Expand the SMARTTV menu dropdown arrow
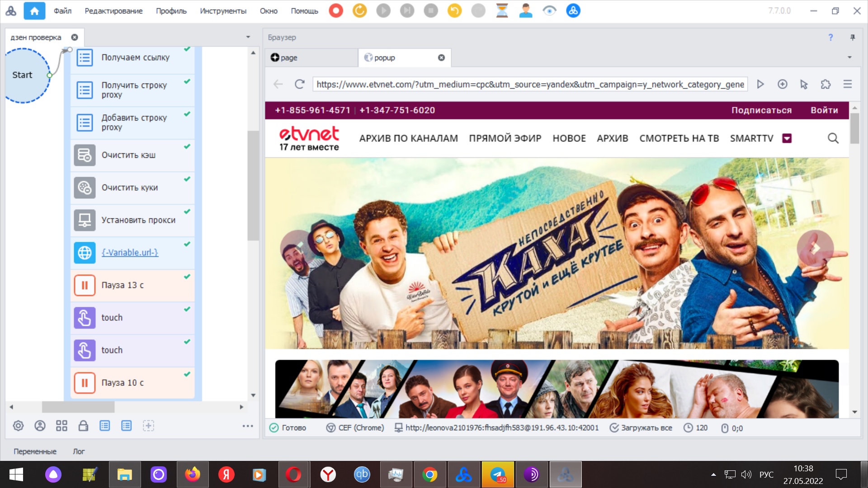The image size is (868, 488). pyautogui.click(x=787, y=138)
